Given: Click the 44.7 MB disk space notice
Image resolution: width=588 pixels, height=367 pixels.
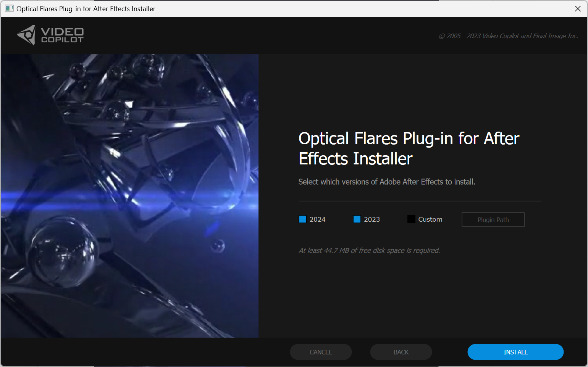Looking at the screenshot, I should click(x=369, y=251).
